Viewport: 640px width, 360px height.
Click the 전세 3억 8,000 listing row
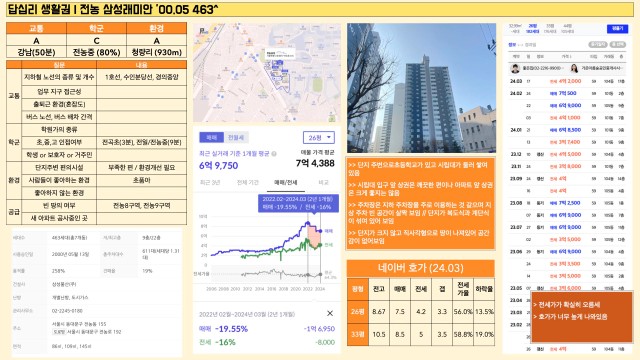(x=568, y=166)
